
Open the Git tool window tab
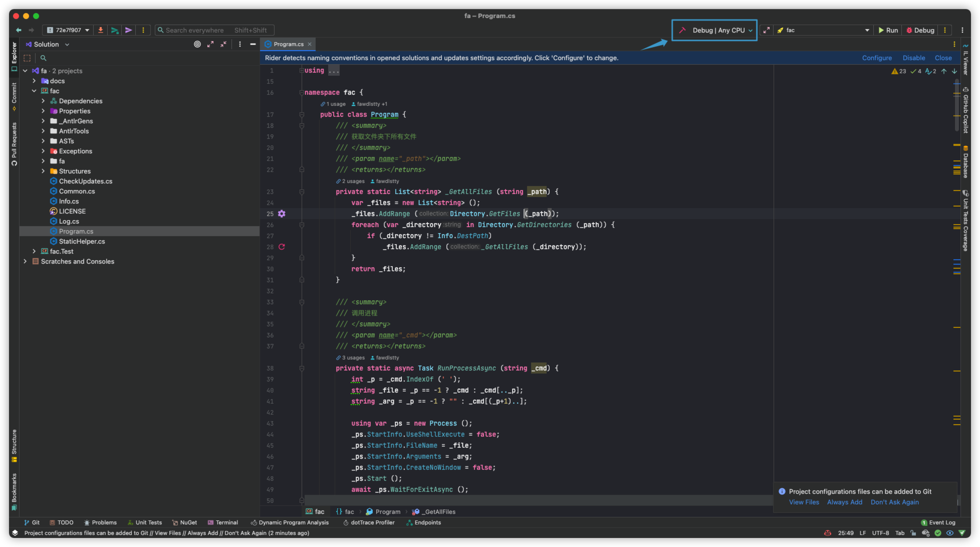(32, 522)
